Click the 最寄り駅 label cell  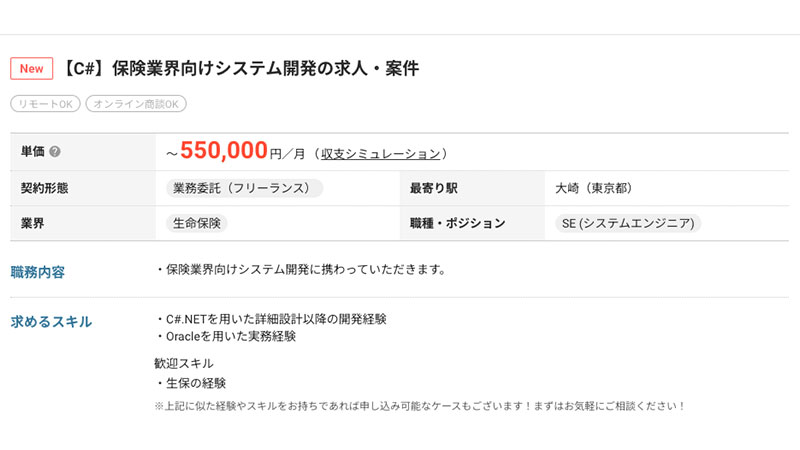(434, 188)
